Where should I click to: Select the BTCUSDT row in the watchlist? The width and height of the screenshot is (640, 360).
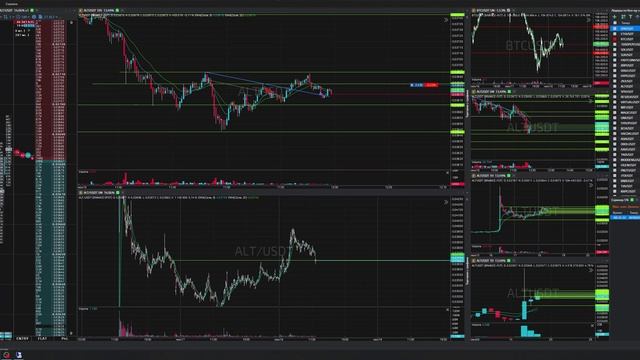625,39
